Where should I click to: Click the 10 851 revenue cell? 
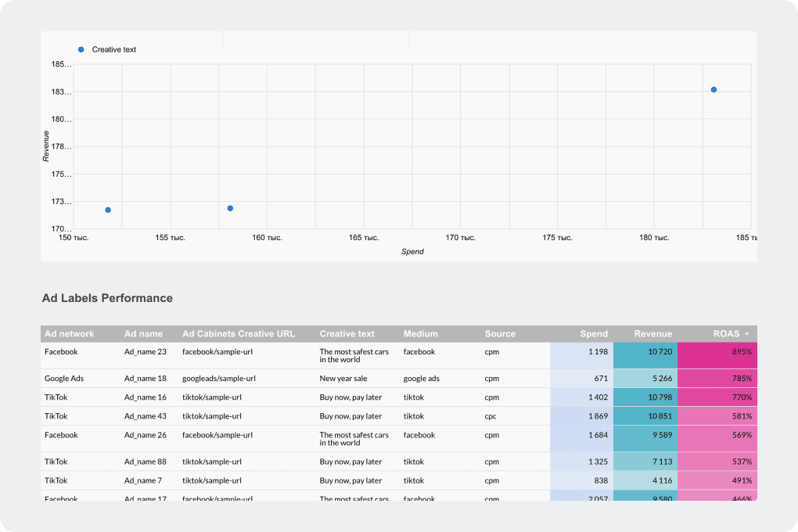pyautogui.click(x=645, y=416)
